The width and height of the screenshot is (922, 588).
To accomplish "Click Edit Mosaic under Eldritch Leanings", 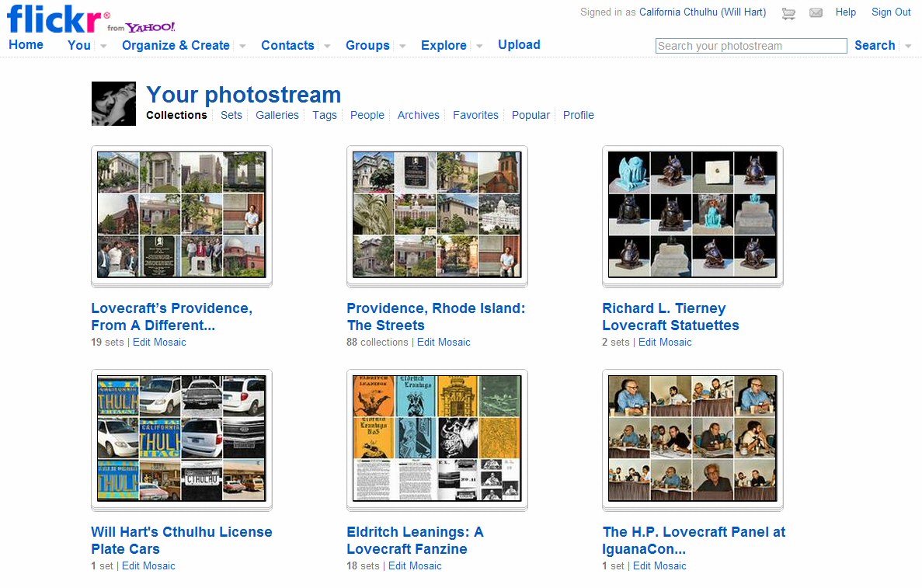I will point(415,566).
